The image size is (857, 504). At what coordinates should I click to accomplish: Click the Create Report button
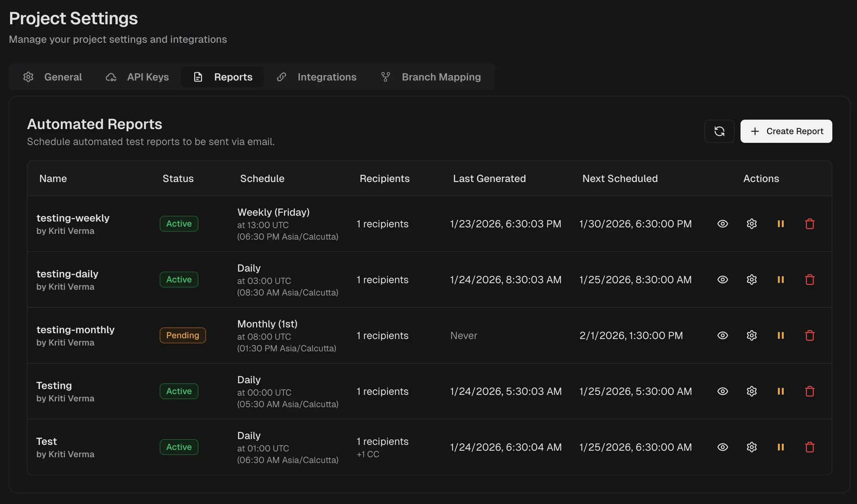click(786, 131)
